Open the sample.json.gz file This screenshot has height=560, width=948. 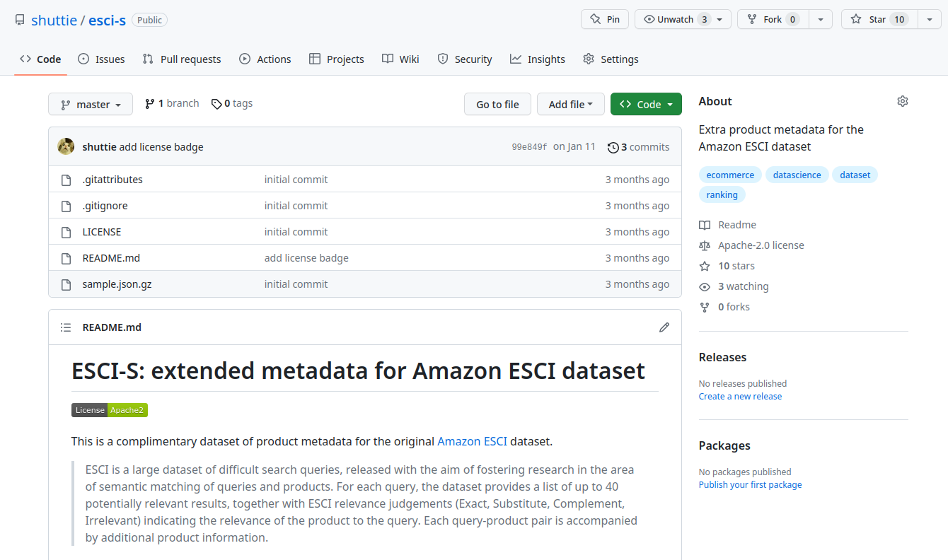click(117, 284)
